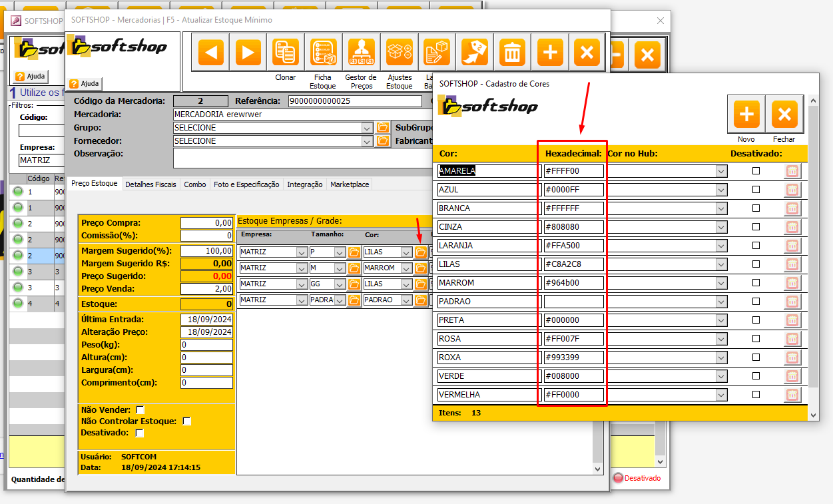Open Ficha Estoque from the toolbar
The image size is (833, 504).
pyautogui.click(x=323, y=52)
